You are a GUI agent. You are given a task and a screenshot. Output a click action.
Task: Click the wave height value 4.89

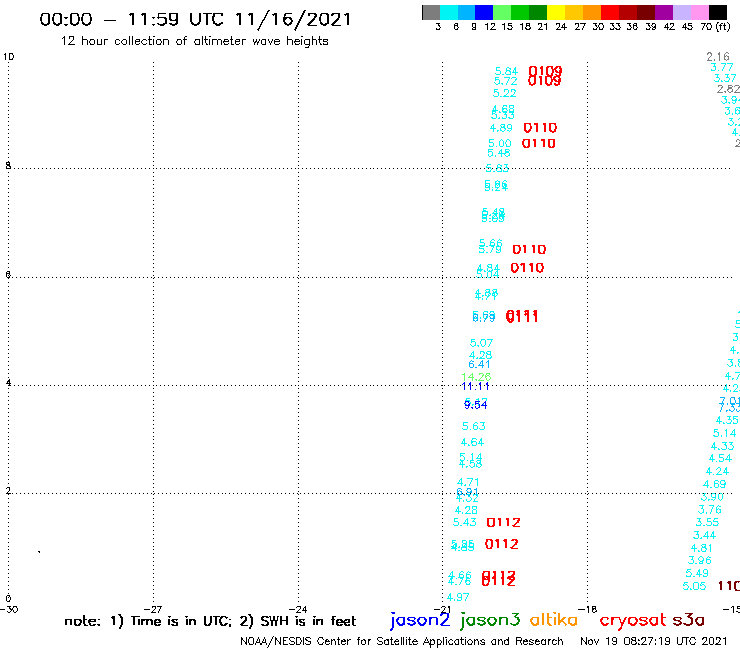point(501,128)
